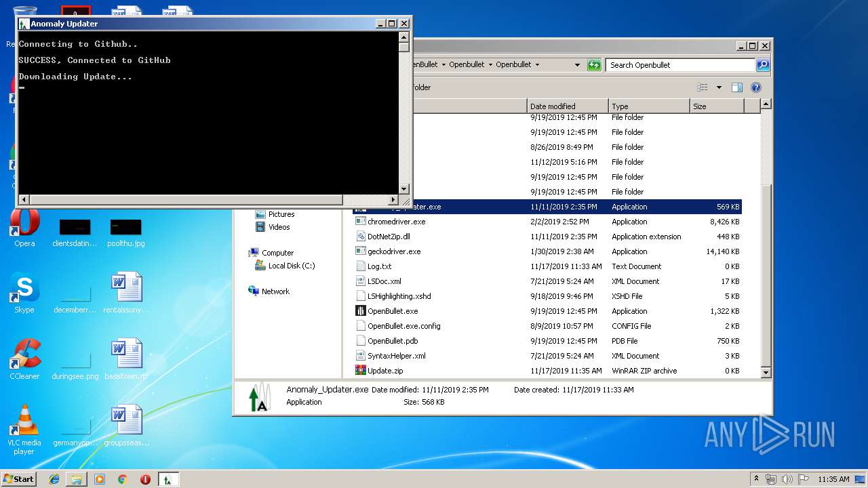Click the file list scroll down arrow
The height and width of the screenshot is (488, 868).
pos(766,372)
